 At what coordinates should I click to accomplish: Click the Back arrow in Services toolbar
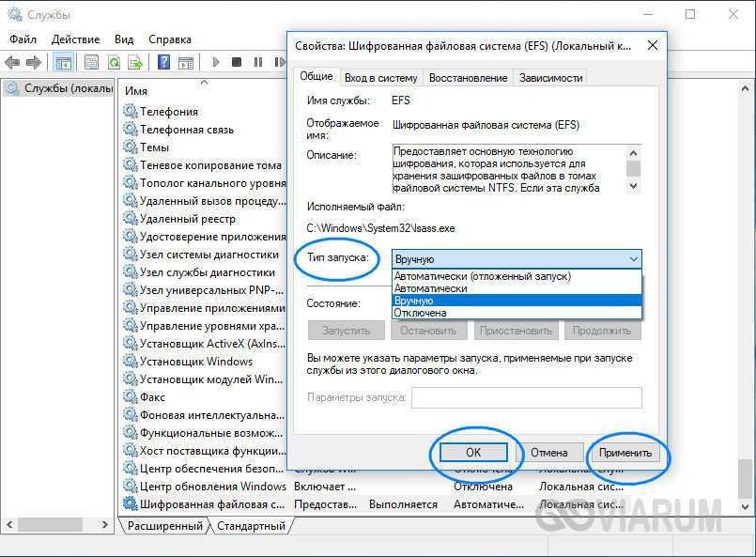12,62
